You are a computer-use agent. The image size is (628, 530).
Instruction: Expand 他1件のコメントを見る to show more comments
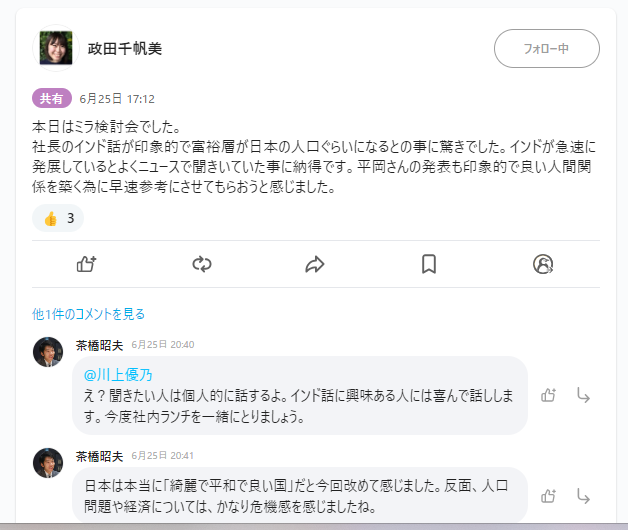88,314
